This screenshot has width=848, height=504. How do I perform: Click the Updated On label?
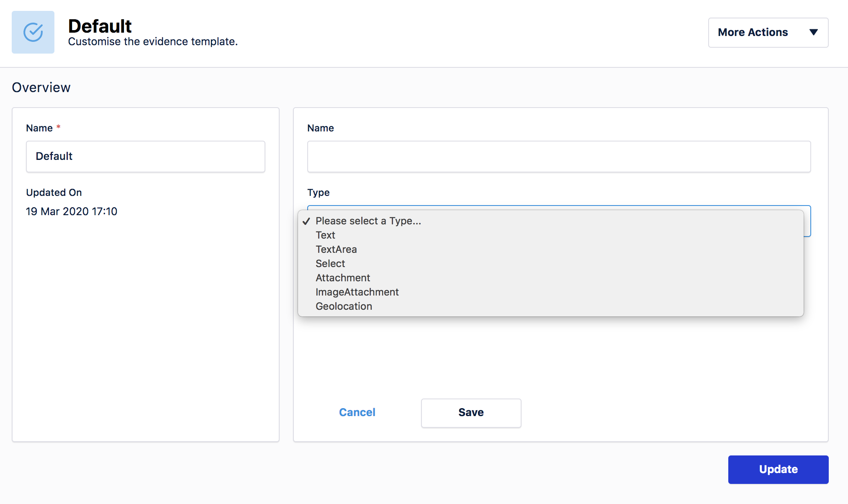click(54, 193)
